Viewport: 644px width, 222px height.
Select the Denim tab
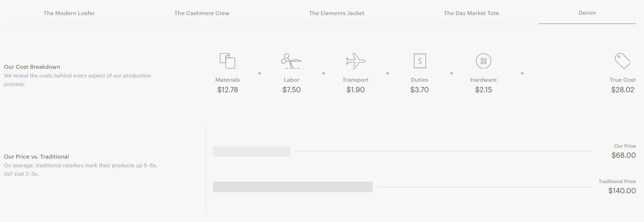pyautogui.click(x=587, y=13)
